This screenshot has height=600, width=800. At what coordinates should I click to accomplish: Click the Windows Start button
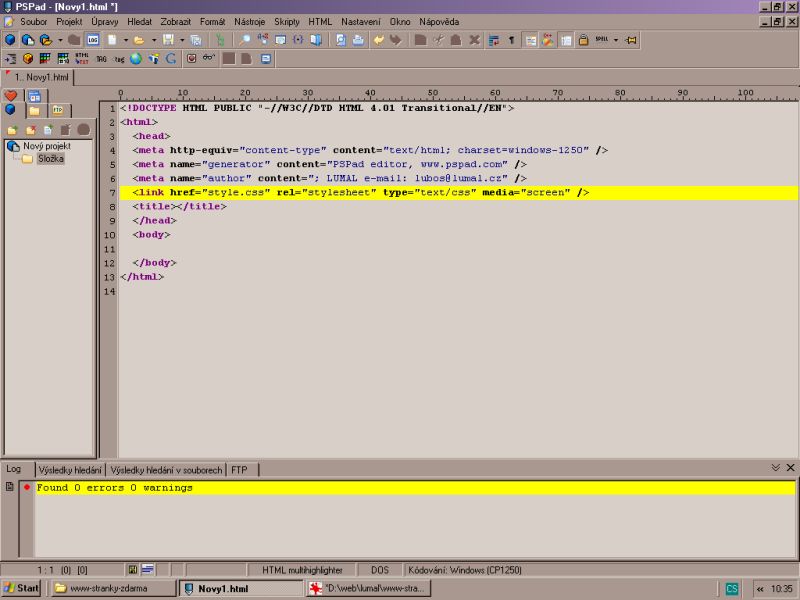21,588
